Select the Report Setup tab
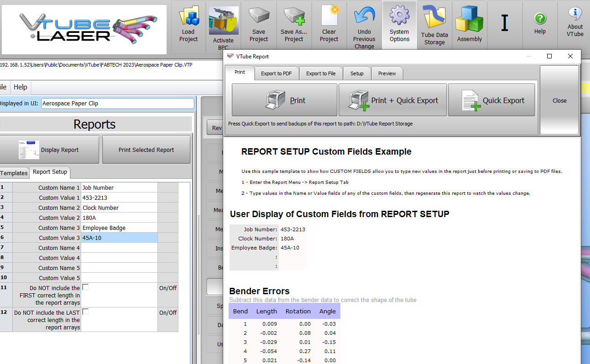 [50, 172]
